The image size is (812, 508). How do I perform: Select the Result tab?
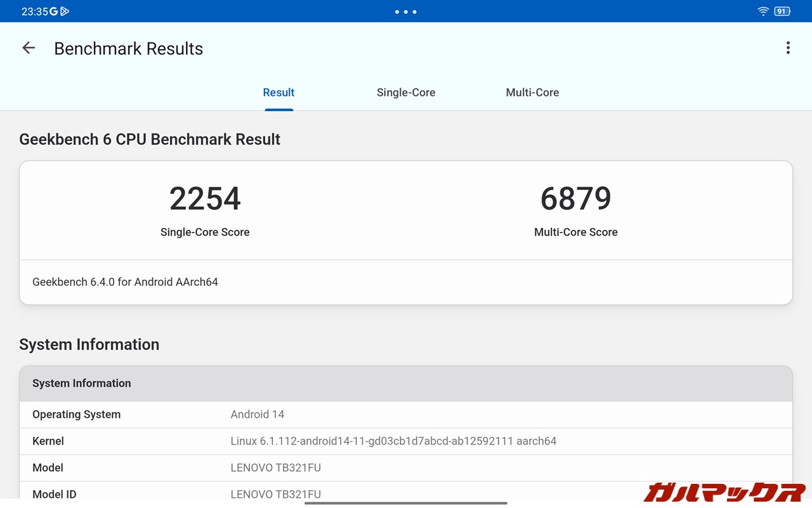pos(278,93)
